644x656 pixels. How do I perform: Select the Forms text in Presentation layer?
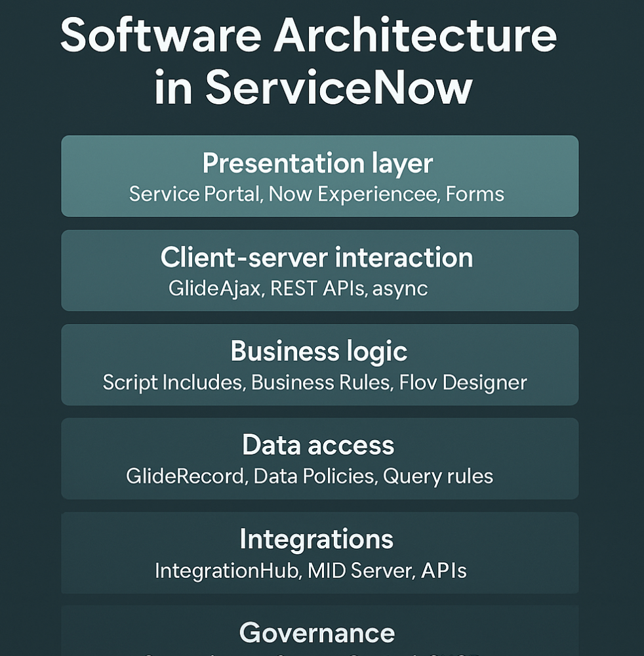[475, 194]
